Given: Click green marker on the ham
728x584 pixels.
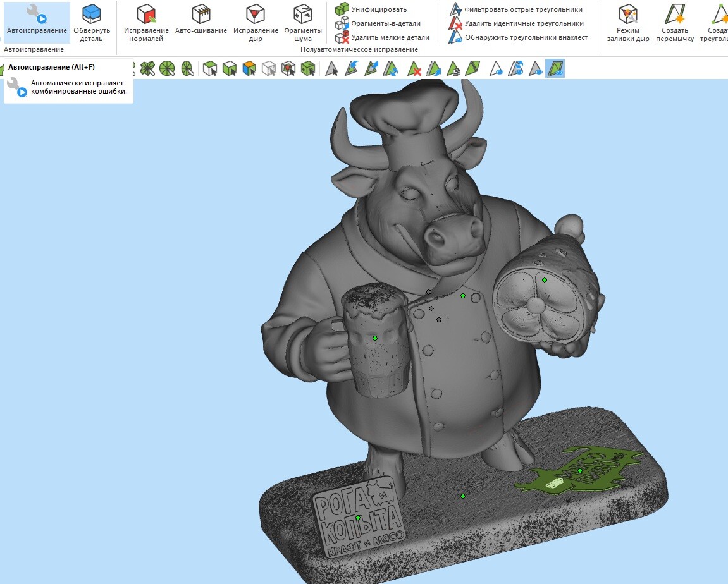Looking at the screenshot, I should (545, 280).
